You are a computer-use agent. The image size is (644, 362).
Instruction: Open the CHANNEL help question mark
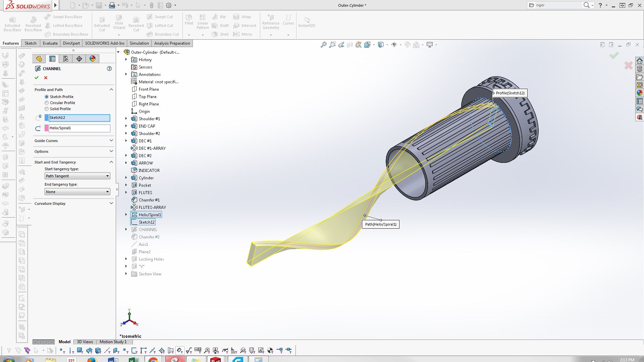click(109, 69)
